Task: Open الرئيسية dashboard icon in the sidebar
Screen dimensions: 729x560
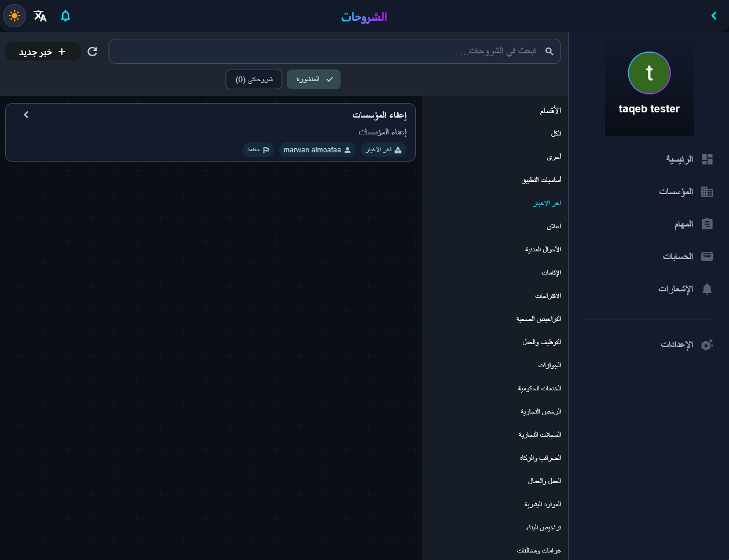Action: point(707,159)
